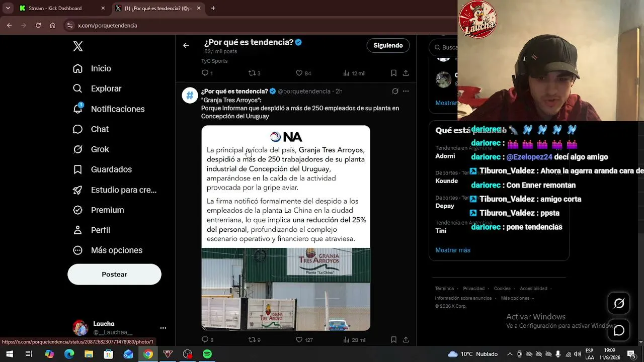Screen dimensions: 644x362
Task: Go back in the browser toolbar
Action: pyautogui.click(x=9, y=25)
